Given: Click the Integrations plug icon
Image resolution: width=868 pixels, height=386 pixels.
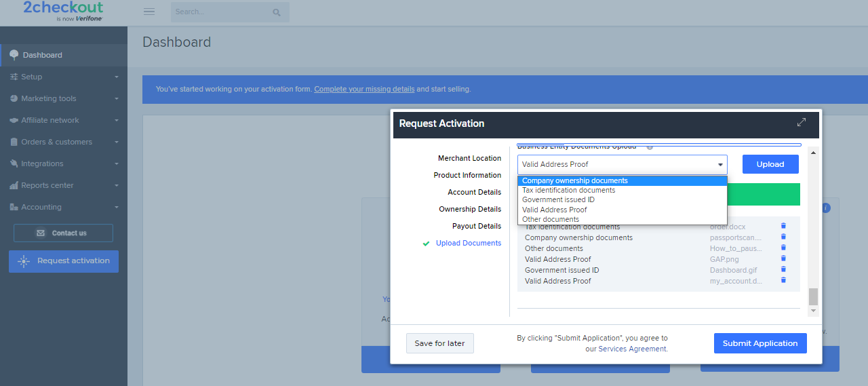Looking at the screenshot, I should [x=14, y=163].
